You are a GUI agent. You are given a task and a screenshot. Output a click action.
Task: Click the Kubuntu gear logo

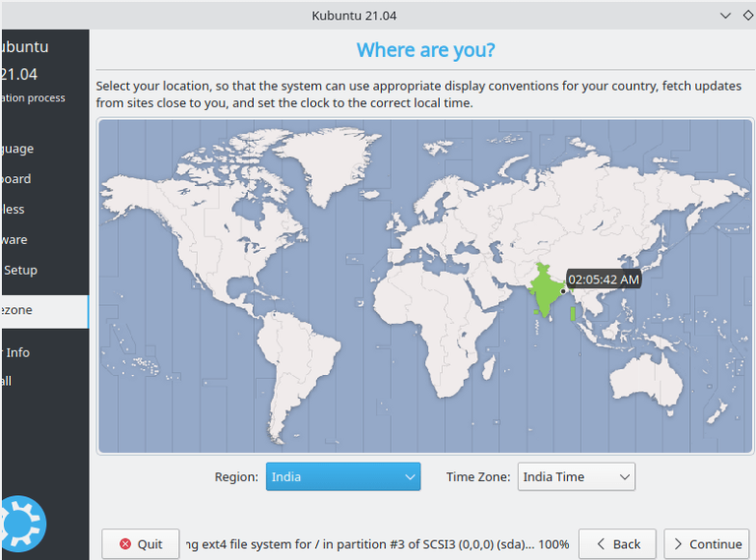click(x=24, y=524)
